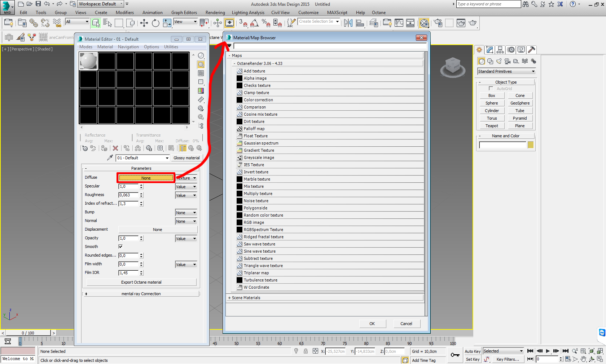
Task: Open the Curve Editor from the toolbar
Action: pyautogui.click(x=399, y=23)
